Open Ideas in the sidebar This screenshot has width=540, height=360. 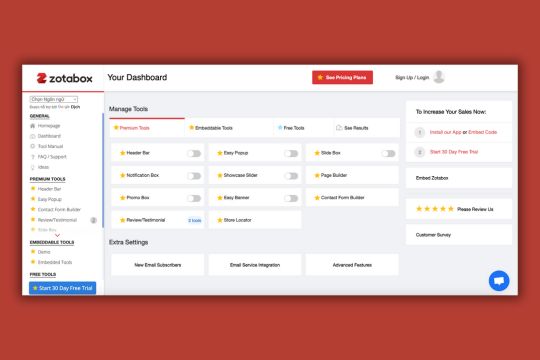coord(43,167)
